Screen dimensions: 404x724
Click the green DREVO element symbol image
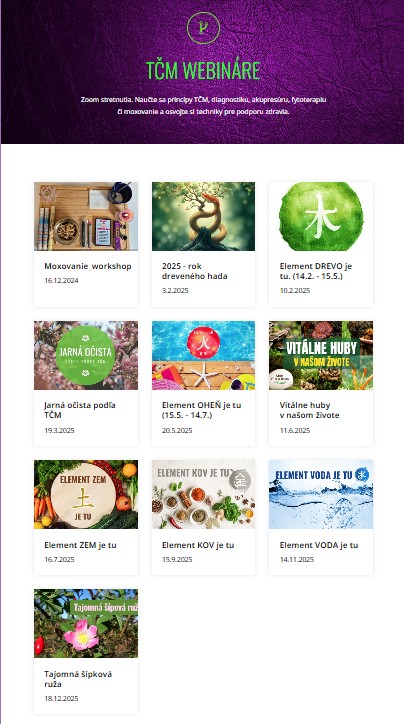coord(321,216)
